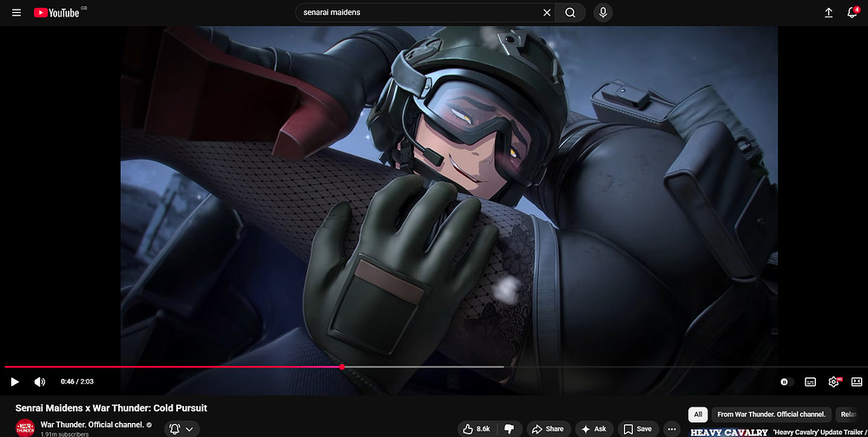
Task: Click the 0:46 / 2:03 time display
Action: (77, 382)
